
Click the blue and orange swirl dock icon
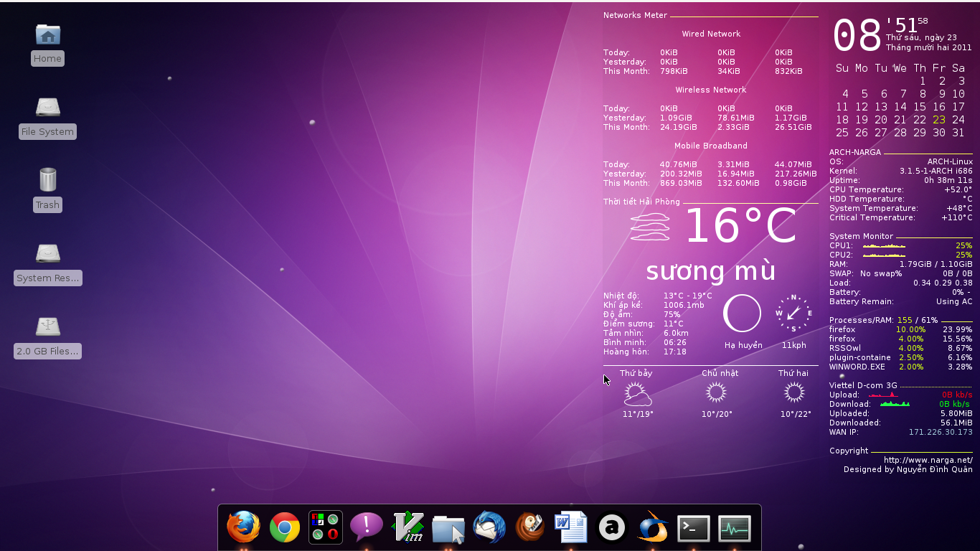653,527
